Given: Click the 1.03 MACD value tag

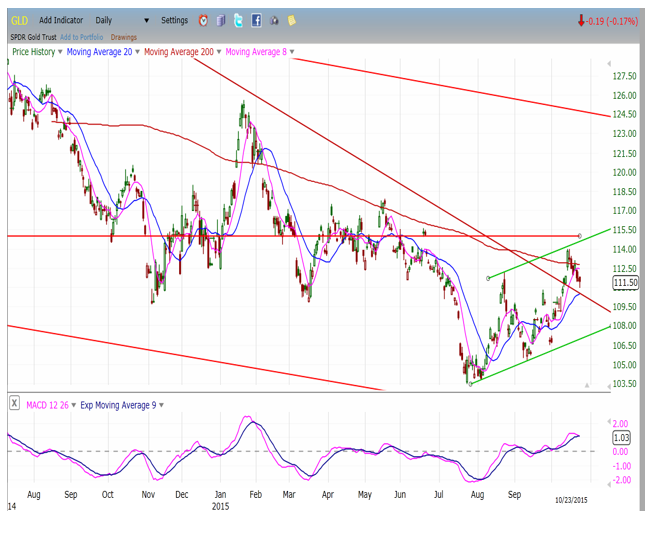Looking at the screenshot, I should point(621,437).
